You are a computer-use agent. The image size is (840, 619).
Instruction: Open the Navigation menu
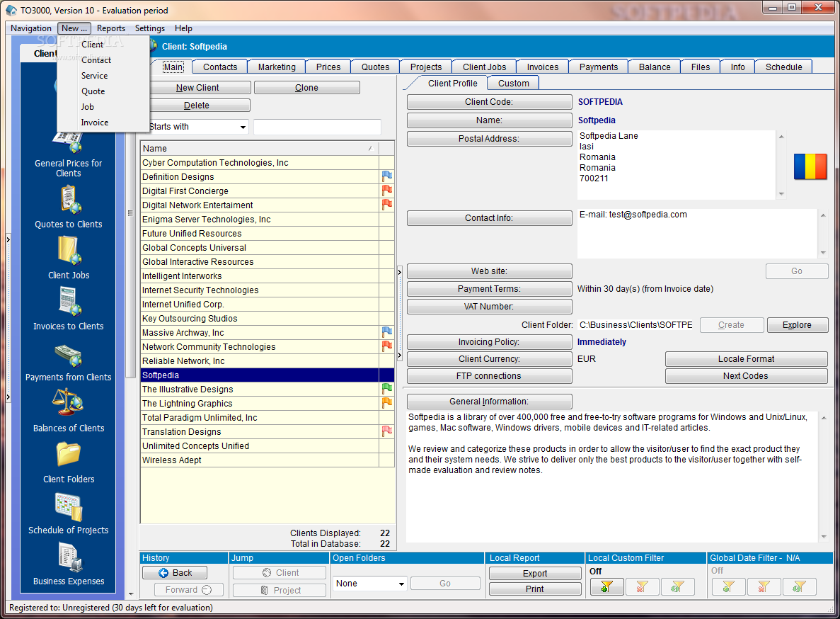31,28
